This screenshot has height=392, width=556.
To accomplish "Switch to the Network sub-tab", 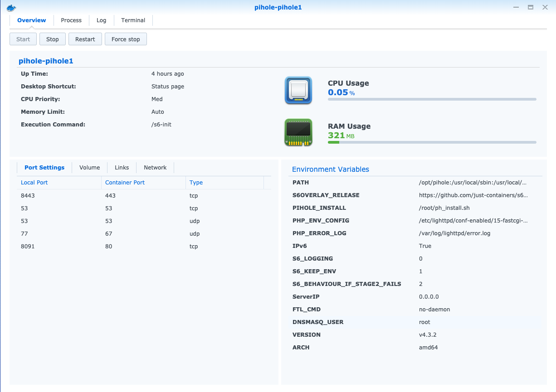I will pyautogui.click(x=155, y=168).
